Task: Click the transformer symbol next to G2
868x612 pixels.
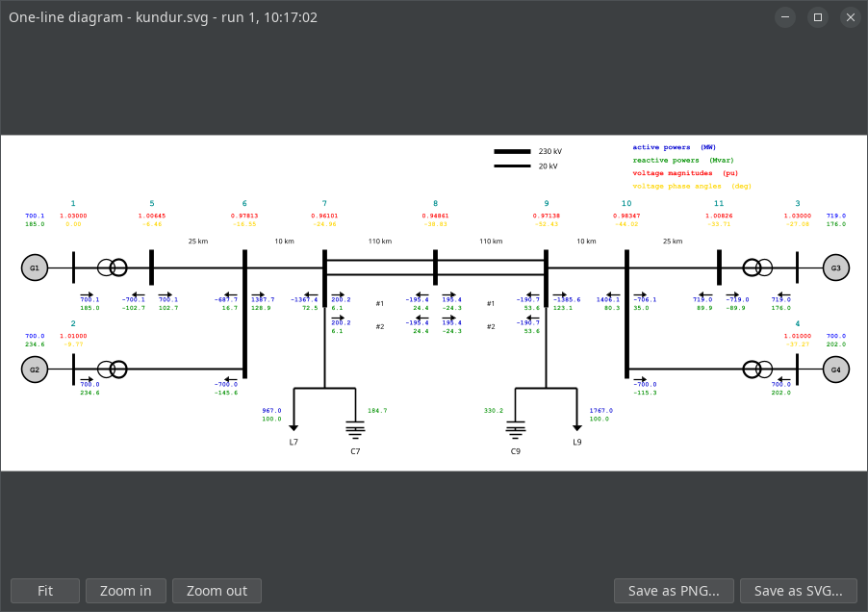Action: (x=113, y=370)
